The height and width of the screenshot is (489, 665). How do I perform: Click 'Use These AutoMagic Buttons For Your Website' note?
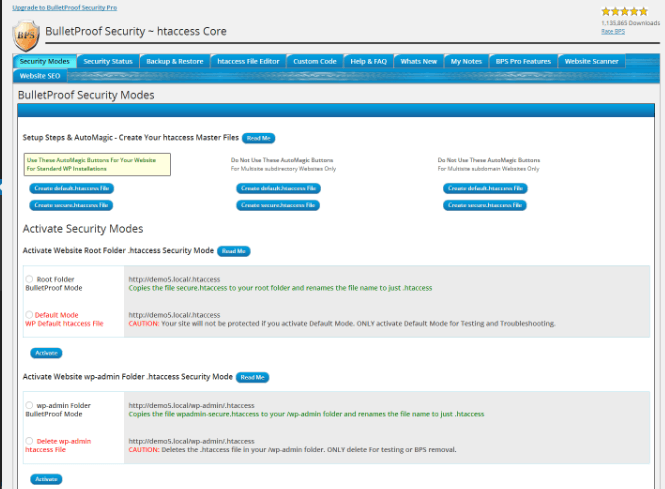coord(97,165)
